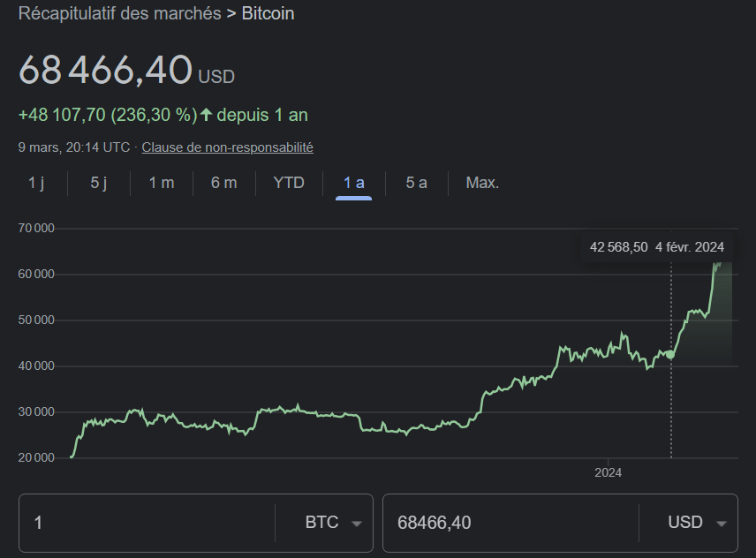Click the USD amount field 68466,40

coord(508,523)
